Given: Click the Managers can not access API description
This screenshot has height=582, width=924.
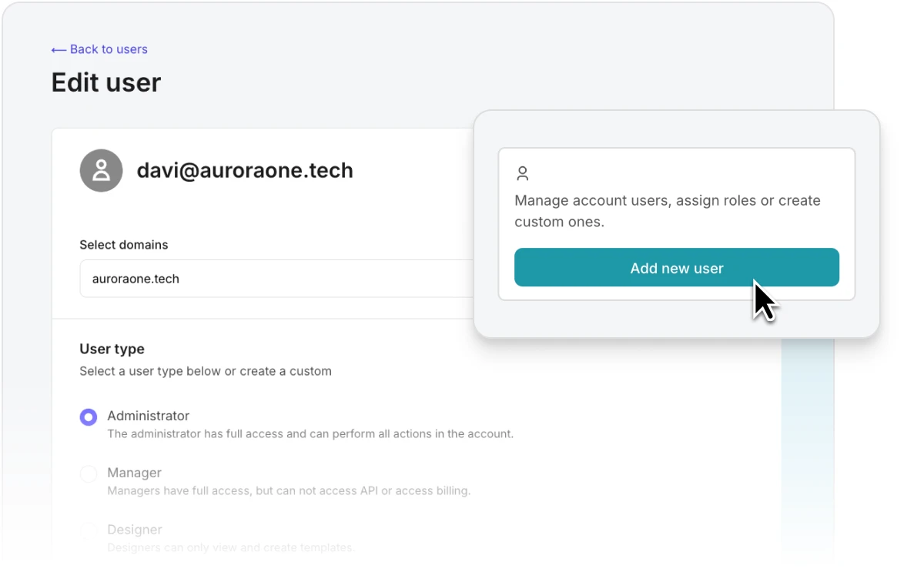Looking at the screenshot, I should coord(289,490).
